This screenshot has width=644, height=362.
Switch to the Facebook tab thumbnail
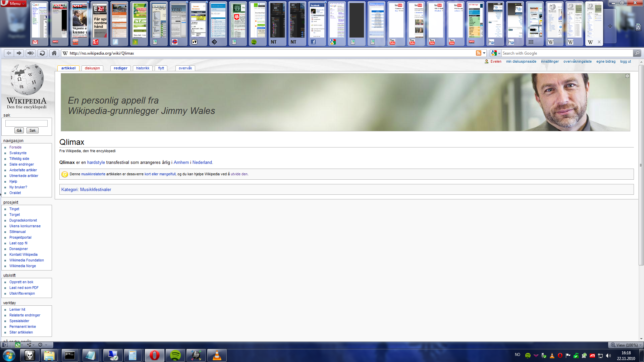tap(317, 23)
